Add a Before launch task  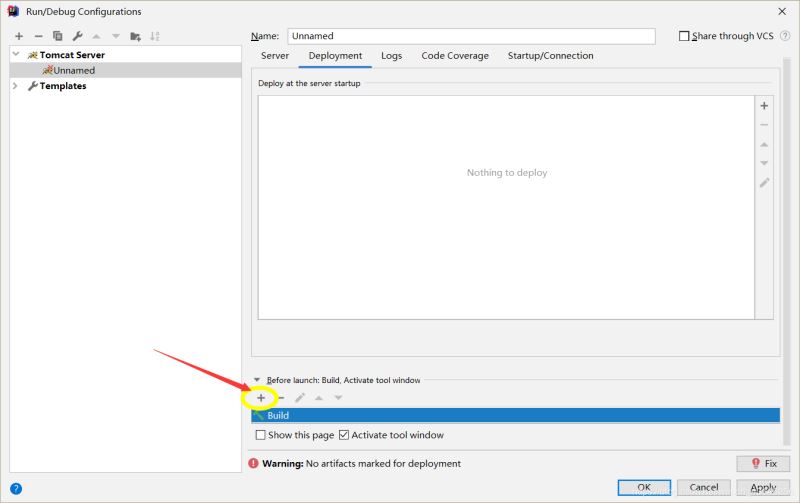(x=261, y=398)
